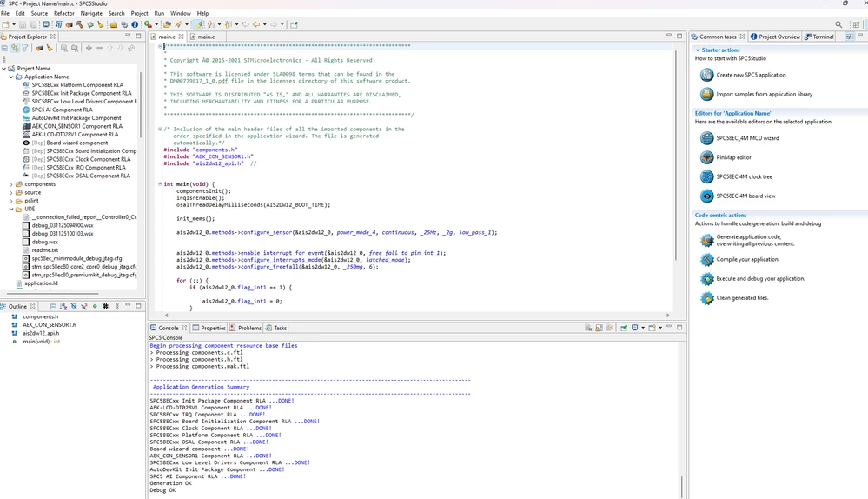Switch to the Terminal tab
Screen dimensions: 868x499
tap(819, 37)
